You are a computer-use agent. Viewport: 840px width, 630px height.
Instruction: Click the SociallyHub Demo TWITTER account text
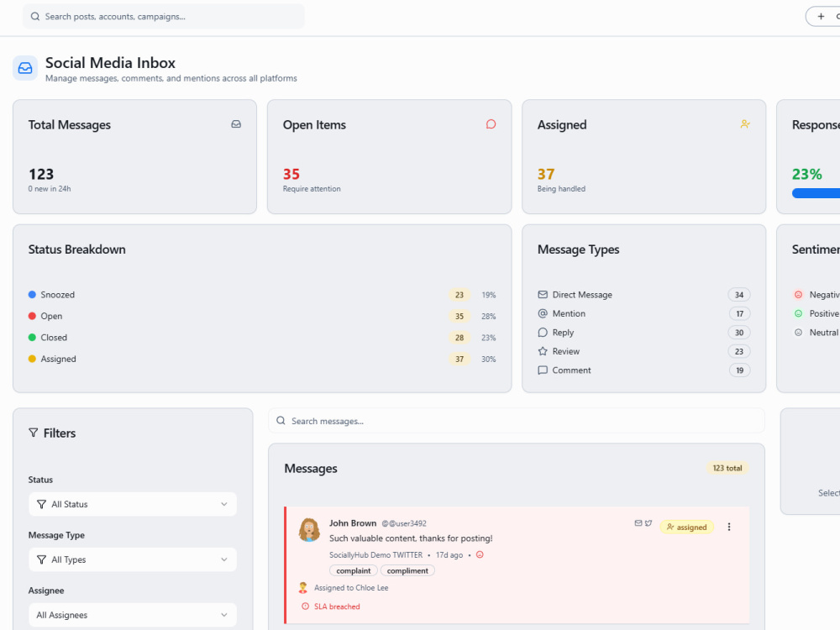[x=375, y=555]
